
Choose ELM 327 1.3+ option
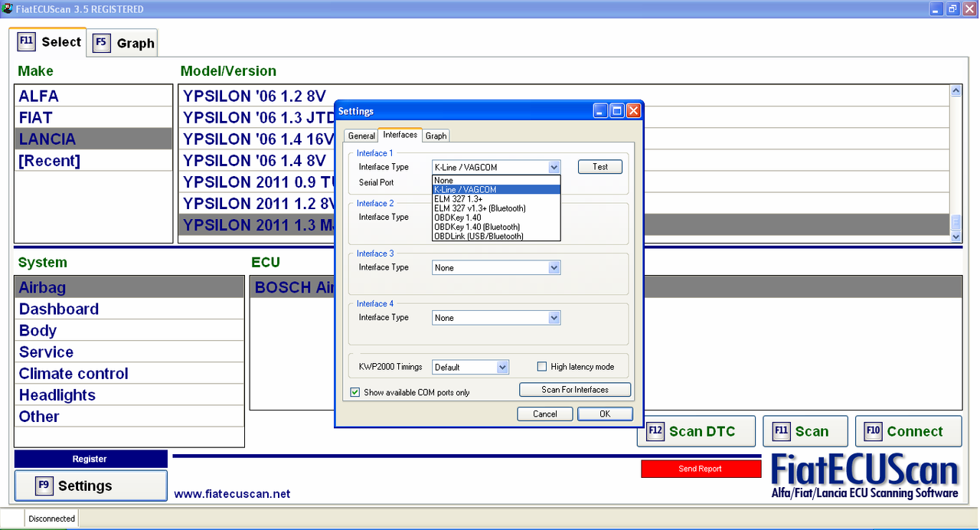496,198
